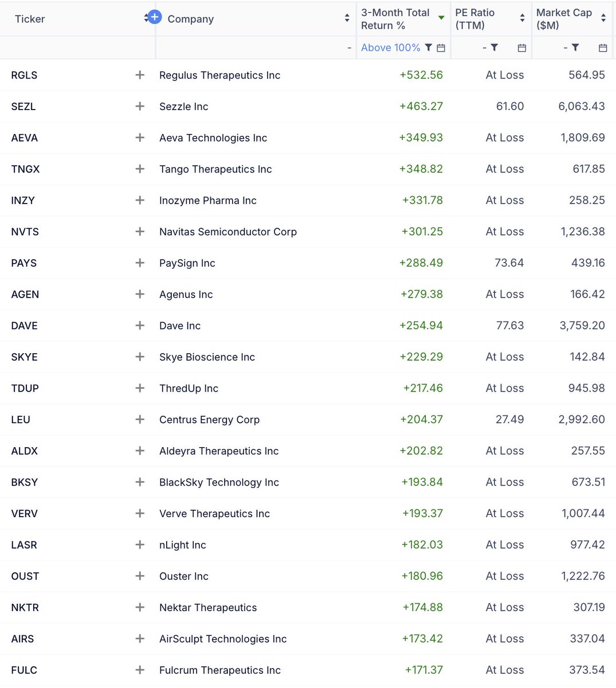
Task: Click the +279.38 return value
Action: tap(421, 294)
